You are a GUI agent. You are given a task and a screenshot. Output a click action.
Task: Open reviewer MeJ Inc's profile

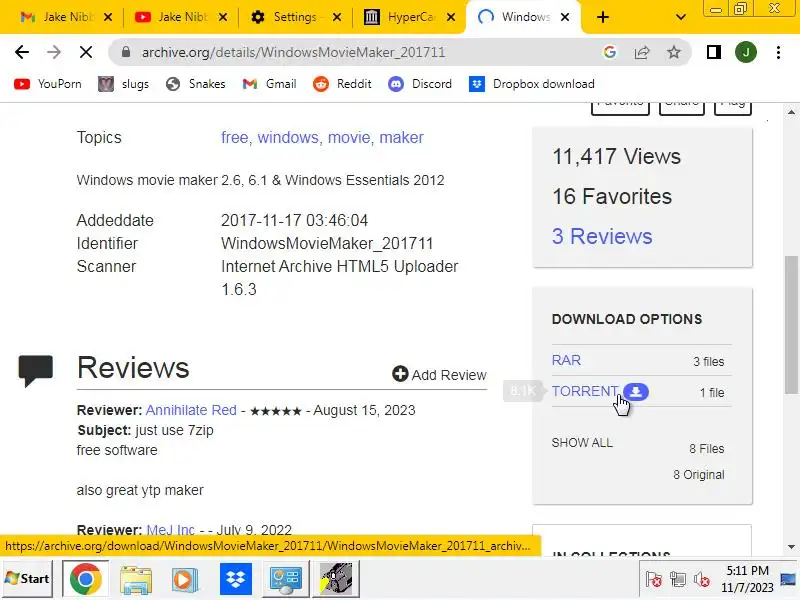(170, 530)
